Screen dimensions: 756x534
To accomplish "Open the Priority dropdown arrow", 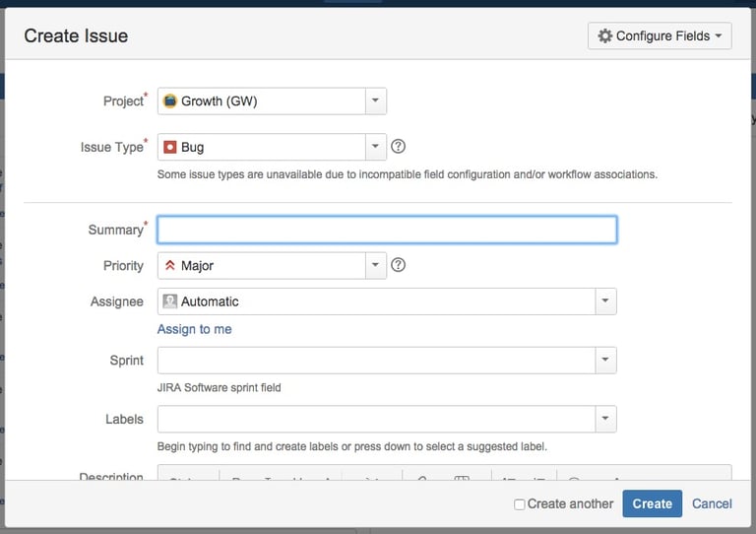I will (375, 266).
